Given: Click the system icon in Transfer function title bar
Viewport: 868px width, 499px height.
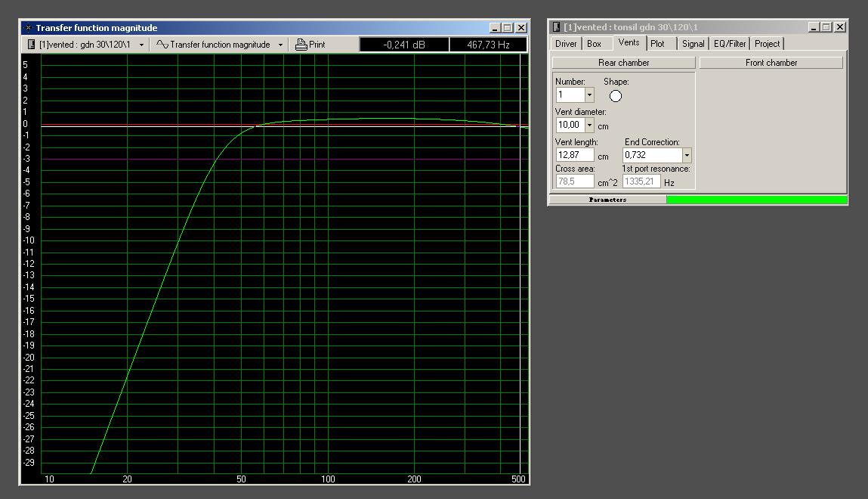Looking at the screenshot, I should [28, 28].
